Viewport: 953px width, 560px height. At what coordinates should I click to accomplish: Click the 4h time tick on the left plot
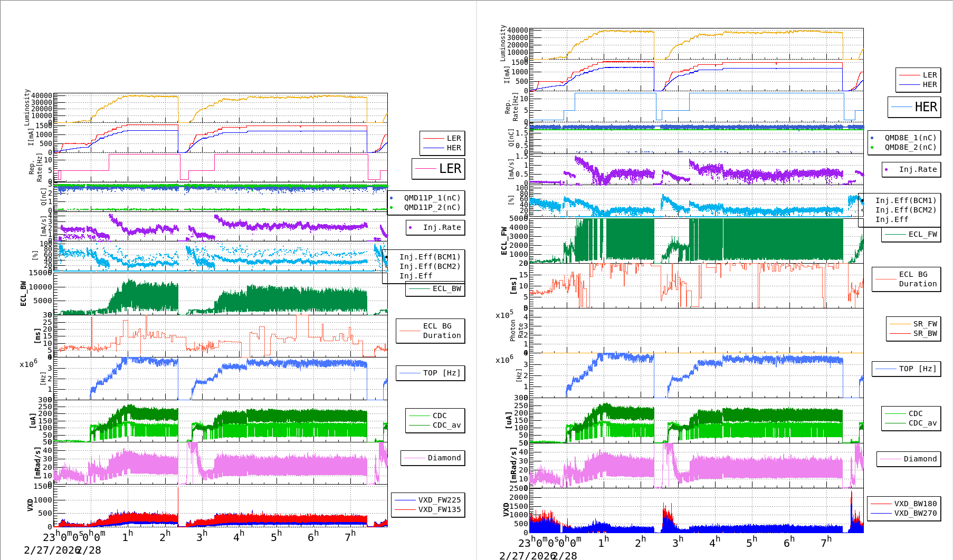(x=239, y=536)
